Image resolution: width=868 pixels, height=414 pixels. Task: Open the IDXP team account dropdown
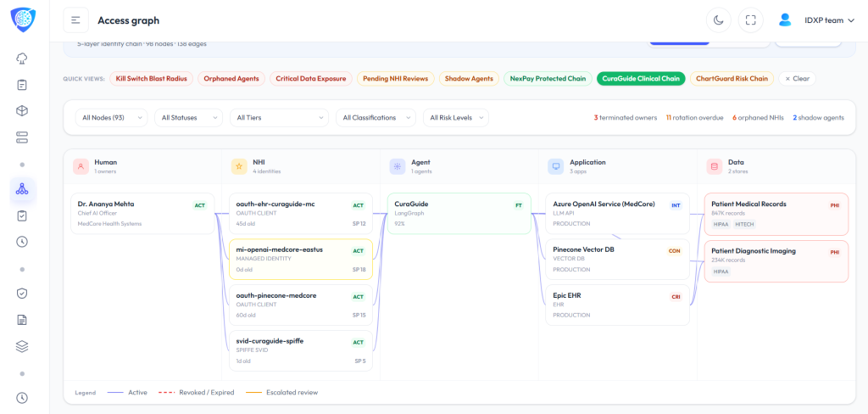829,20
